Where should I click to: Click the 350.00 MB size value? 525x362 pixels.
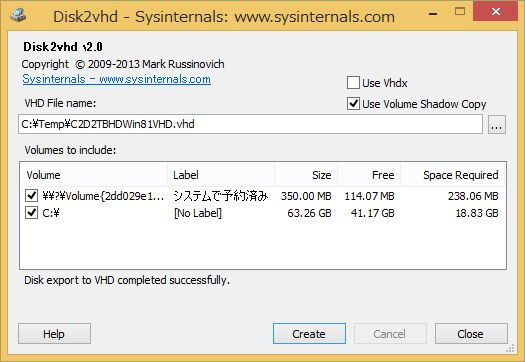[x=306, y=196]
